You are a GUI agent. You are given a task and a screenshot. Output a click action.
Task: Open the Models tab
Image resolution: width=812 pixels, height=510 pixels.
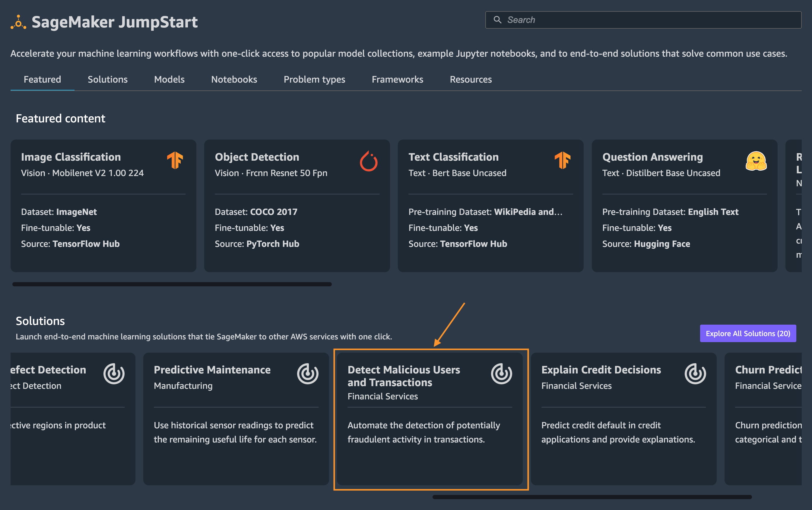click(x=169, y=79)
